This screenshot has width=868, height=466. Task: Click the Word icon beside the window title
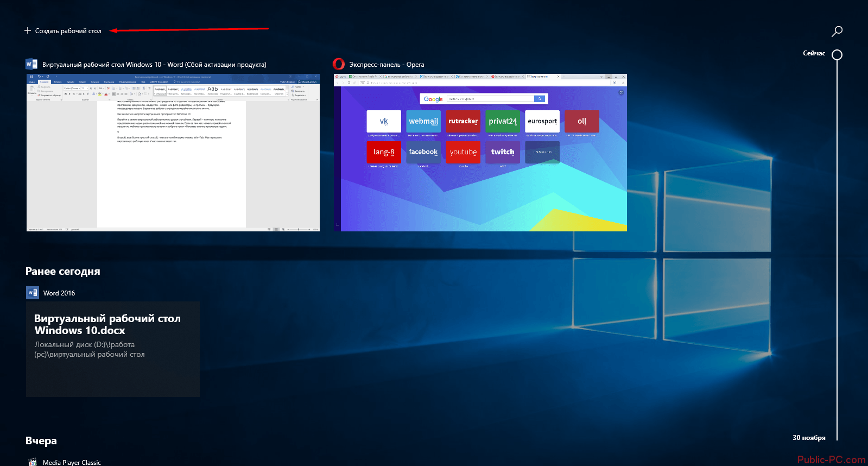(x=31, y=64)
